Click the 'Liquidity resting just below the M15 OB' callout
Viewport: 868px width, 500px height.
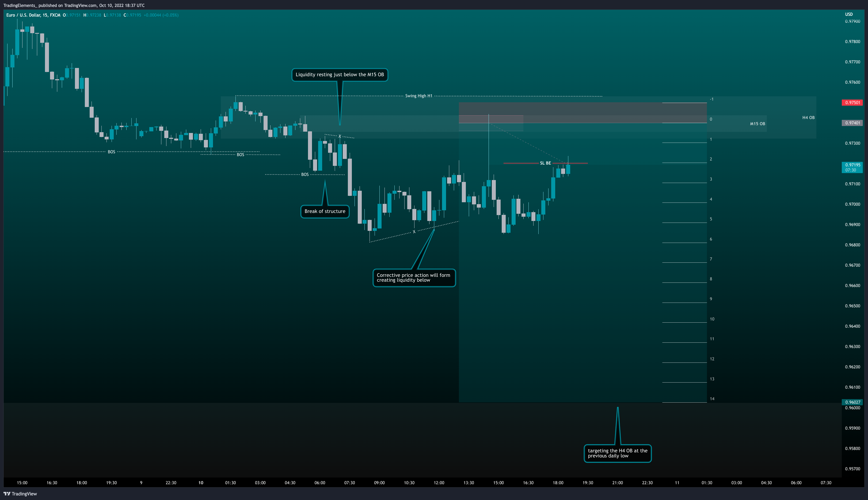(340, 75)
